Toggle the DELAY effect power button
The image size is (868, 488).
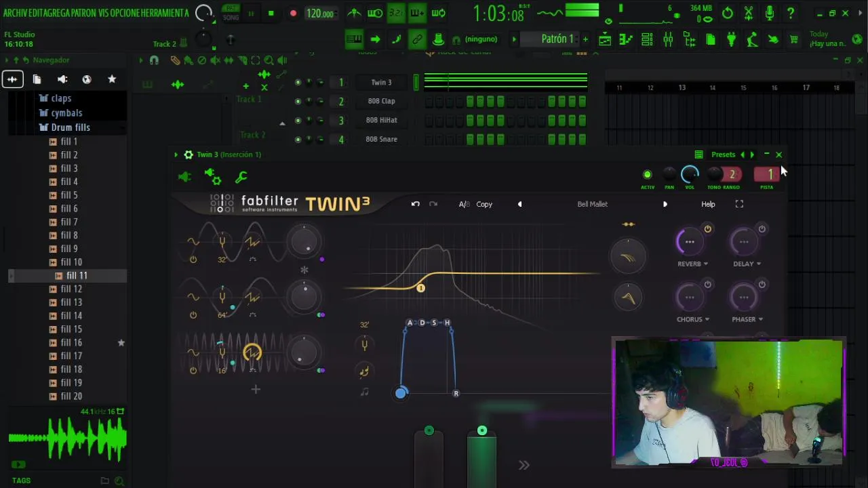click(762, 229)
